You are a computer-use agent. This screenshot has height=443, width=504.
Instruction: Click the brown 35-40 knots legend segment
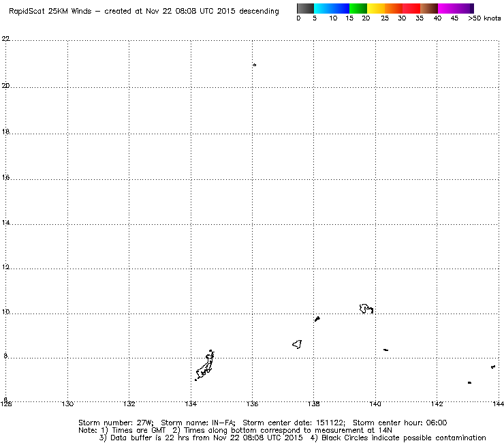point(429,8)
